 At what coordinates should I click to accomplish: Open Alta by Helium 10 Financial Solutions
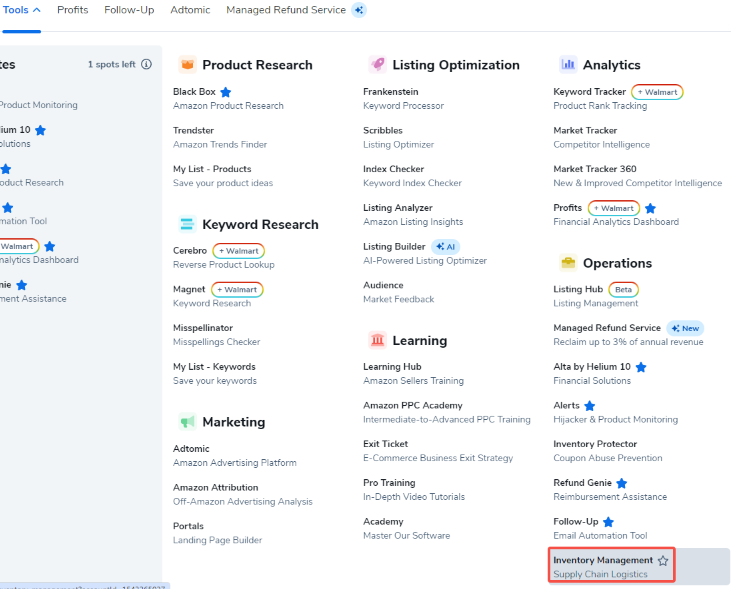coord(592,374)
